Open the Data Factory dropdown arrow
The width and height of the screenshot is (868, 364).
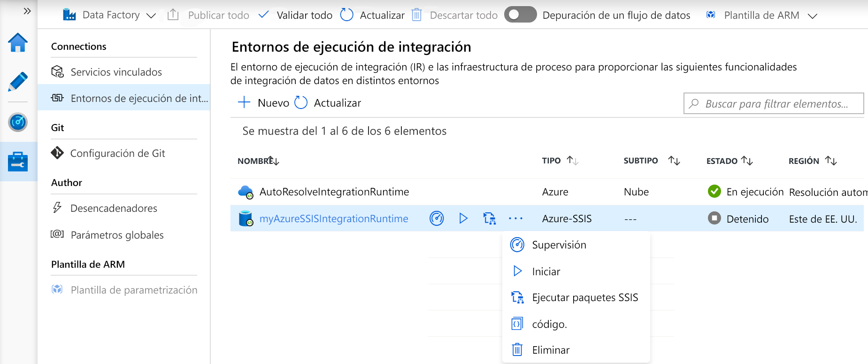151,15
